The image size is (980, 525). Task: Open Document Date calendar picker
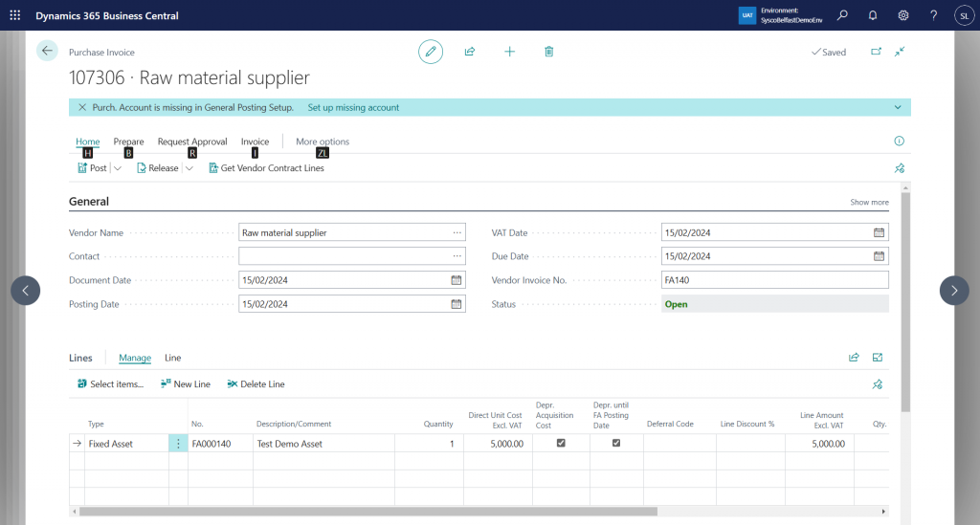pyautogui.click(x=457, y=280)
